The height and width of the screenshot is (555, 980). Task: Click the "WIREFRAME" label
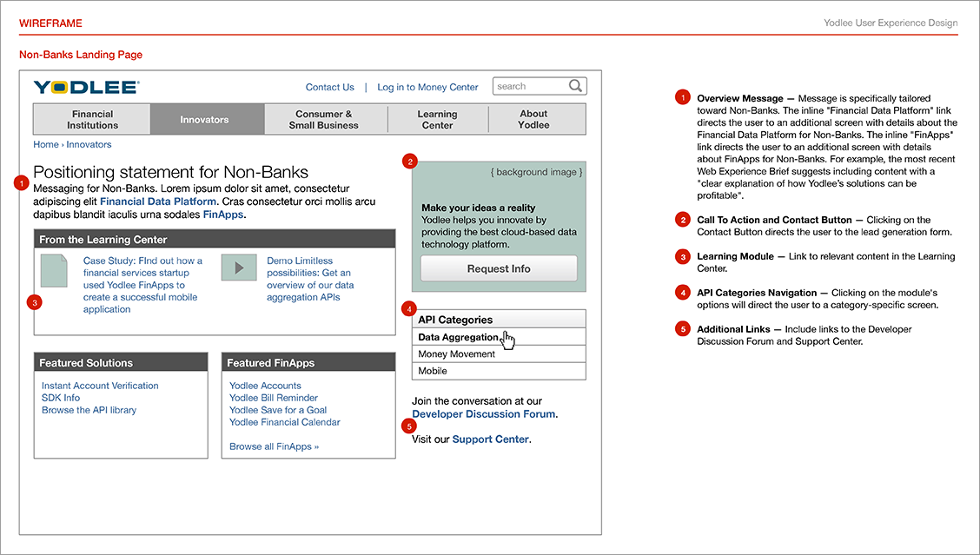coord(50,23)
